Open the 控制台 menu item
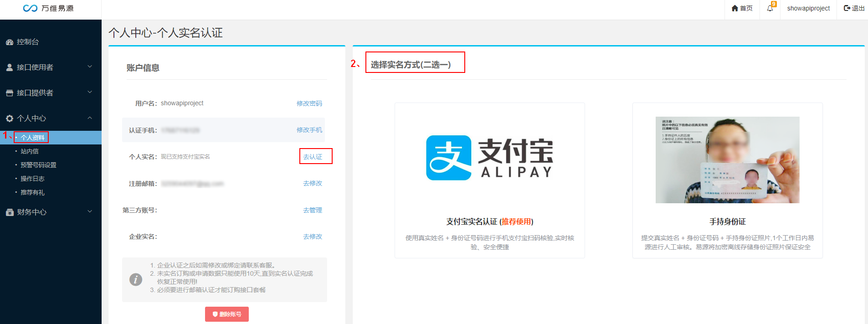 tap(28, 42)
